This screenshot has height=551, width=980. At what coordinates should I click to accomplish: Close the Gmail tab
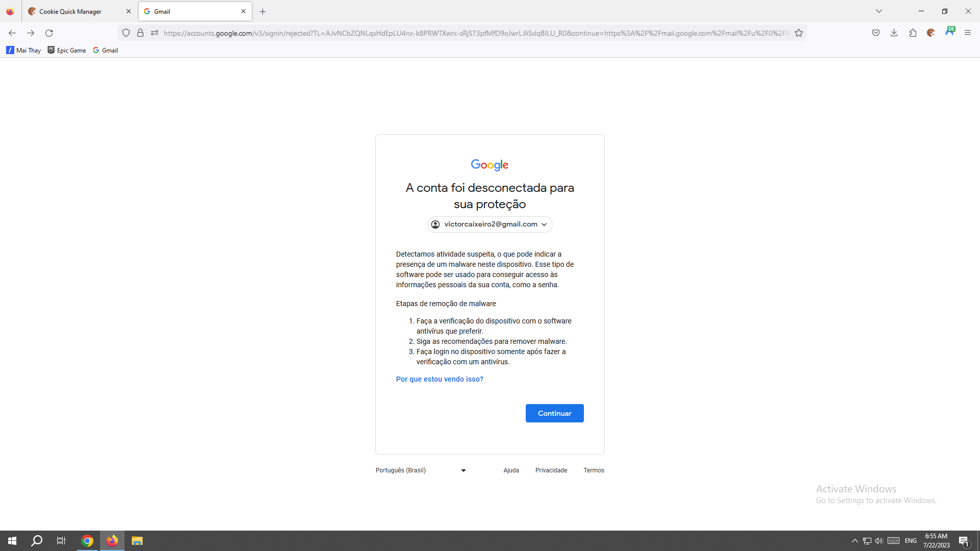pos(243,11)
